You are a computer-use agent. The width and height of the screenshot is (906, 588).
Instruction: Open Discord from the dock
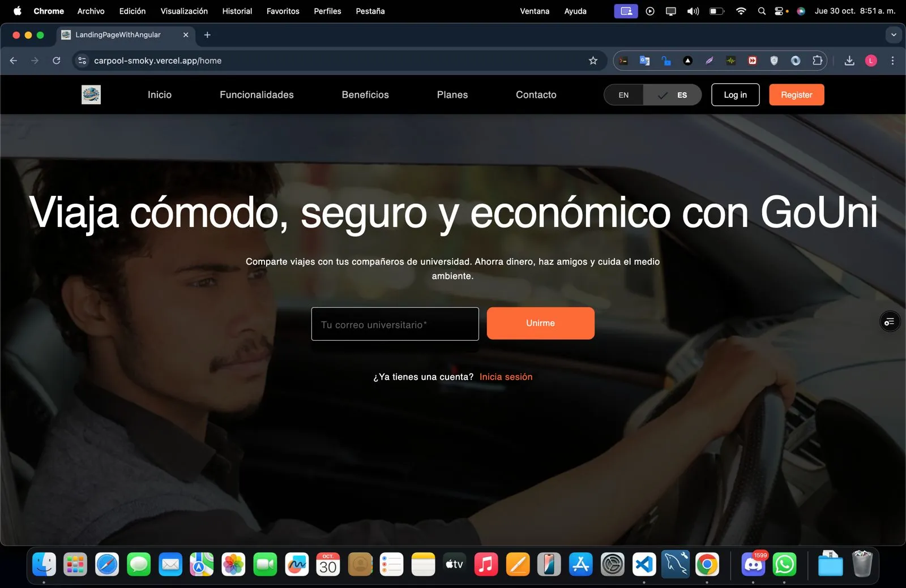(753, 564)
